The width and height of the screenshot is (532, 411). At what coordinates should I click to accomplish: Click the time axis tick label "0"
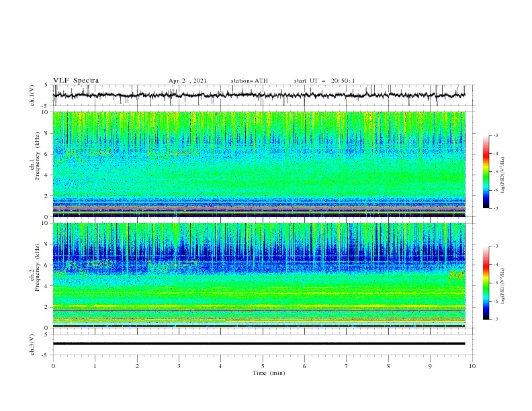[53, 366]
